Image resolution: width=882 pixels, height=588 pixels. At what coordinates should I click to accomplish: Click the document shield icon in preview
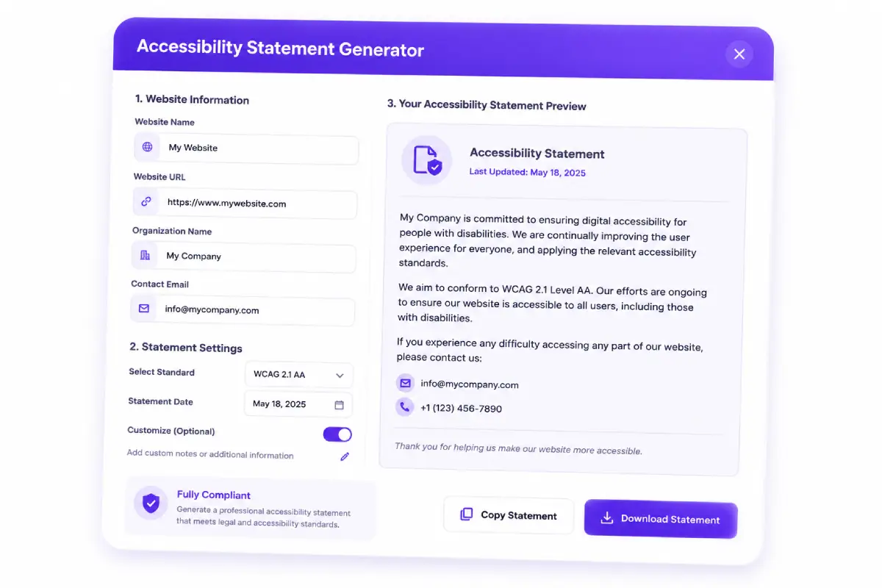pyautogui.click(x=427, y=160)
